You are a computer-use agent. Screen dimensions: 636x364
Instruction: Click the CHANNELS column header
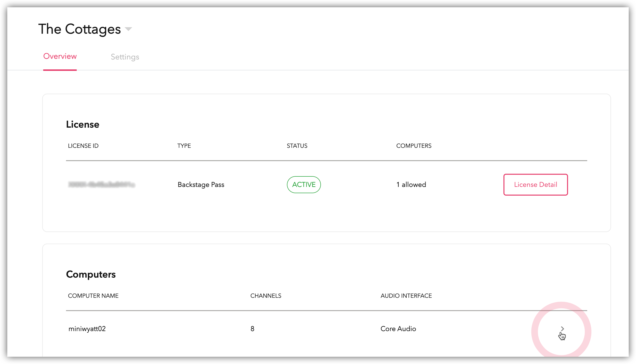[x=266, y=296]
